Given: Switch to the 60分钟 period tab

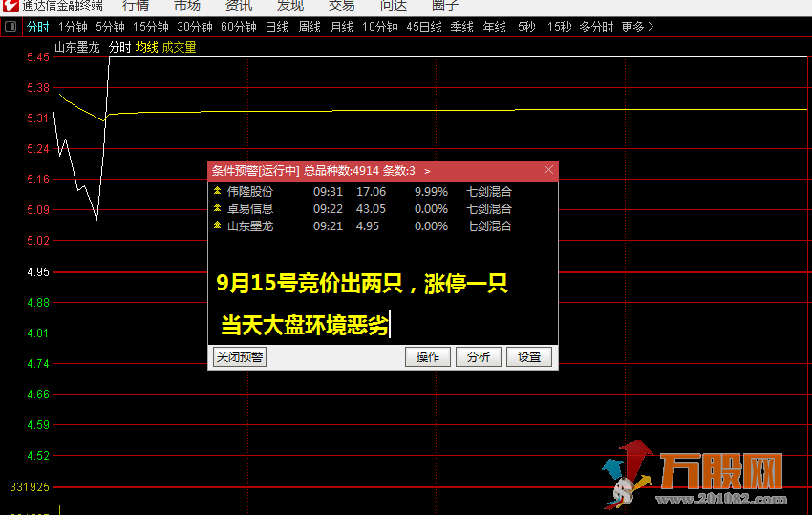Looking at the screenshot, I should click(x=239, y=27).
